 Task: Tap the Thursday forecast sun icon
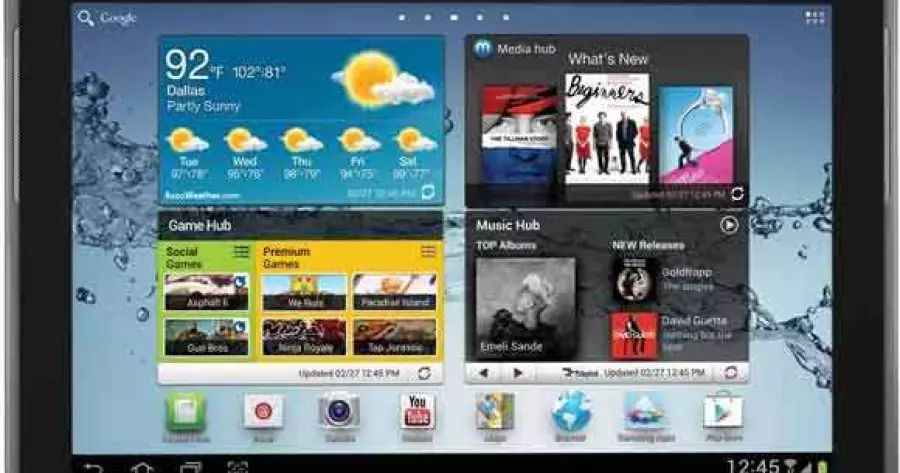[x=301, y=140]
